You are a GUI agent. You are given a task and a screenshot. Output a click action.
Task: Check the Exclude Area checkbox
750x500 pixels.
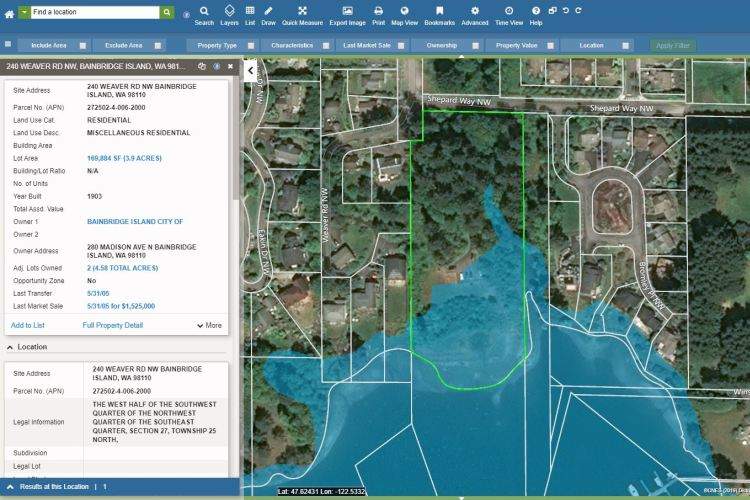pyautogui.click(x=157, y=46)
